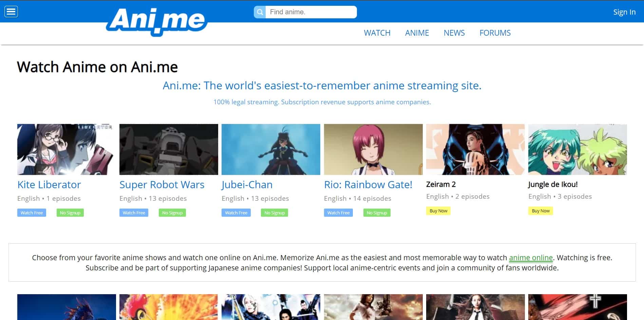Screen dimensions: 644x320
Task: Click the Kite Liberator title link
Action: 49,184
